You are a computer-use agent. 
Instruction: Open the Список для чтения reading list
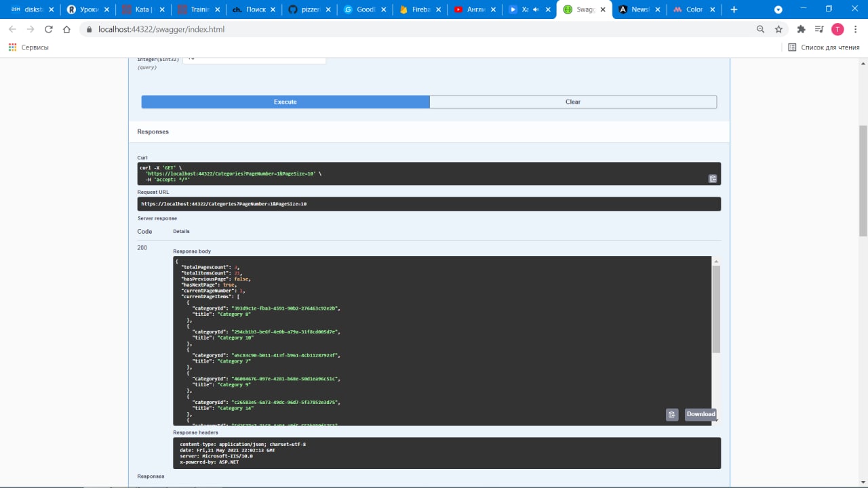(x=824, y=47)
